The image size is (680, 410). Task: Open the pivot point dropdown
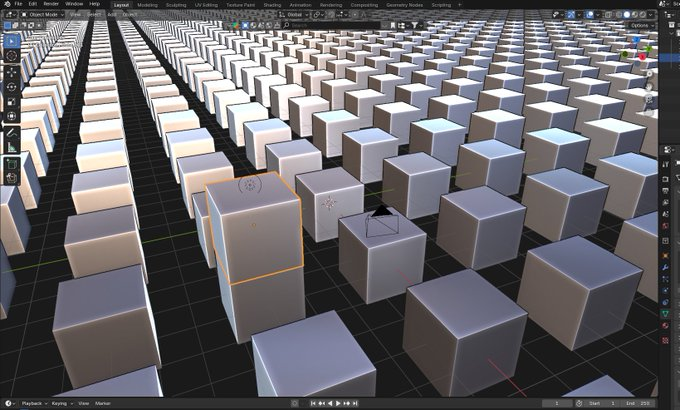coord(317,15)
